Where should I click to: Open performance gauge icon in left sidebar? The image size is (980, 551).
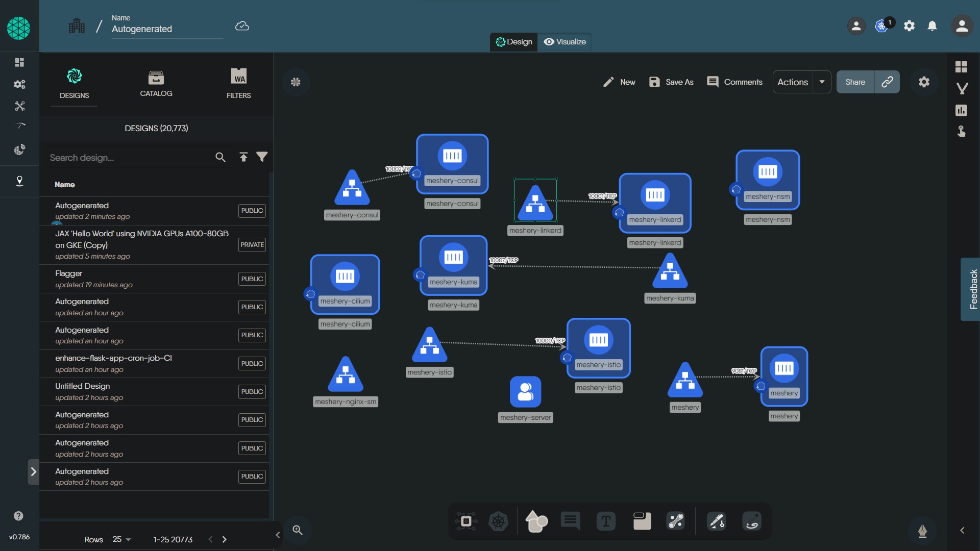click(19, 126)
